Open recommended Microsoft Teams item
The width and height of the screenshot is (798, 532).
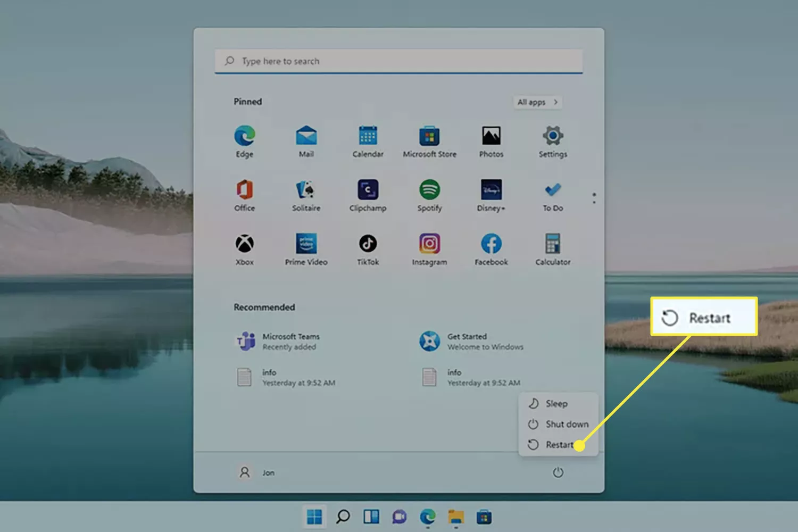pos(279,342)
